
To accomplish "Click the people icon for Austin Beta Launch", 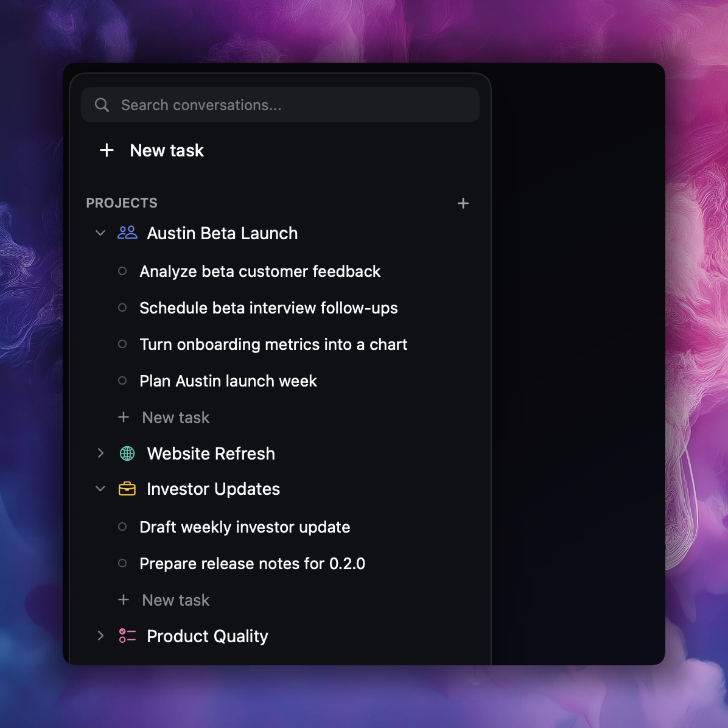I will (x=127, y=233).
